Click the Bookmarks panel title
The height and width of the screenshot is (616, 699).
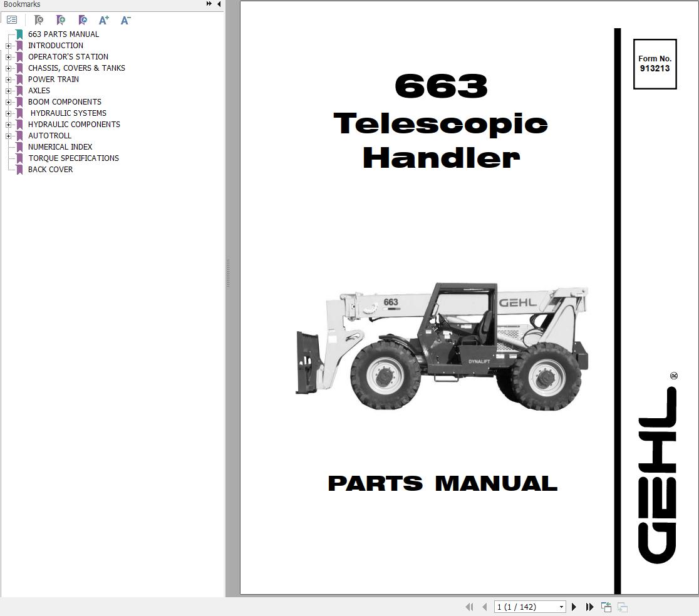pyautogui.click(x=22, y=4)
